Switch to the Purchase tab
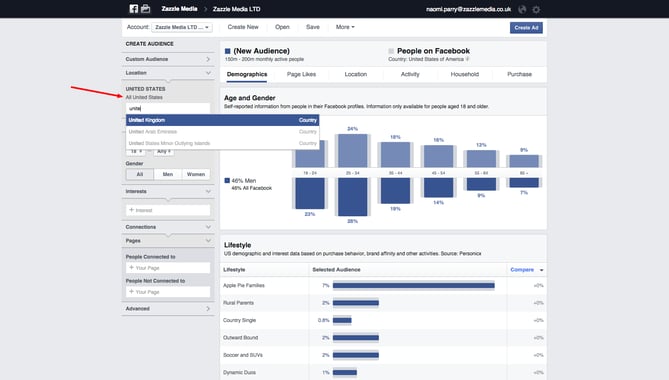Viewport: 669px width, 380px height. [519, 74]
